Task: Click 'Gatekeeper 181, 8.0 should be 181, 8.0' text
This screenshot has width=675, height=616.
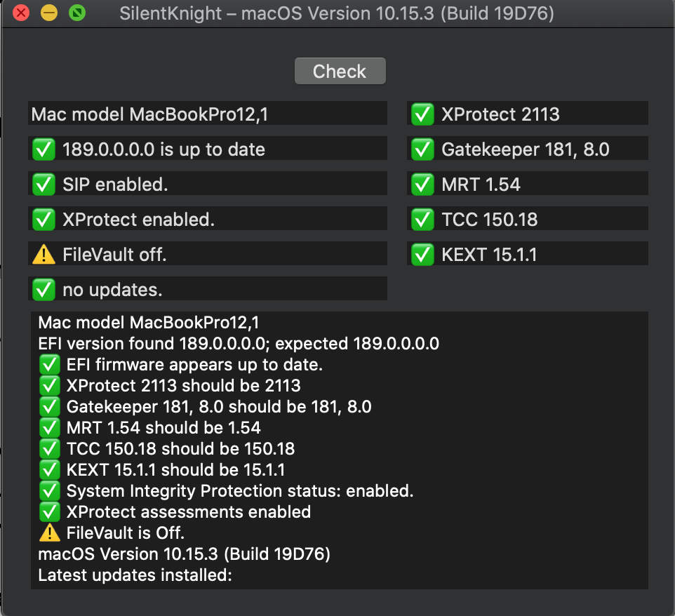Action: [219, 407]
